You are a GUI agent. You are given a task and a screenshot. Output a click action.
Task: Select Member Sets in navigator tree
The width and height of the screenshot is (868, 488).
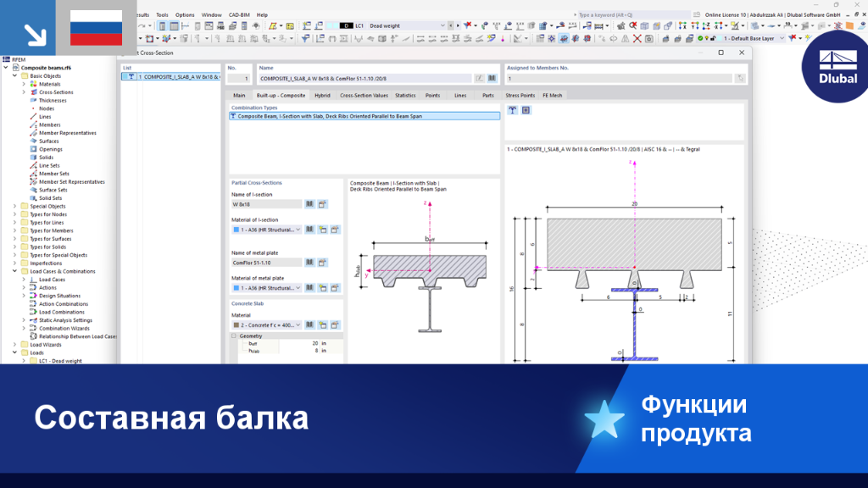[53, 174]
